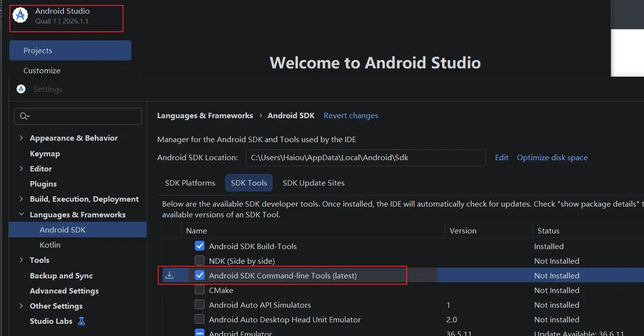Open Plugins settings
Viewport: 644px width, 336px height.
(43, 184)
